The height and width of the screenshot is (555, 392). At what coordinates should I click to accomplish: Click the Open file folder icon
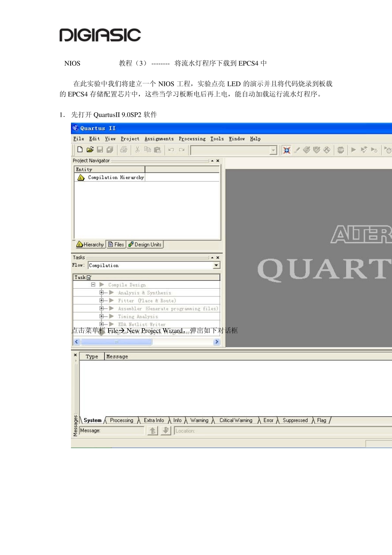pos(90,149)
